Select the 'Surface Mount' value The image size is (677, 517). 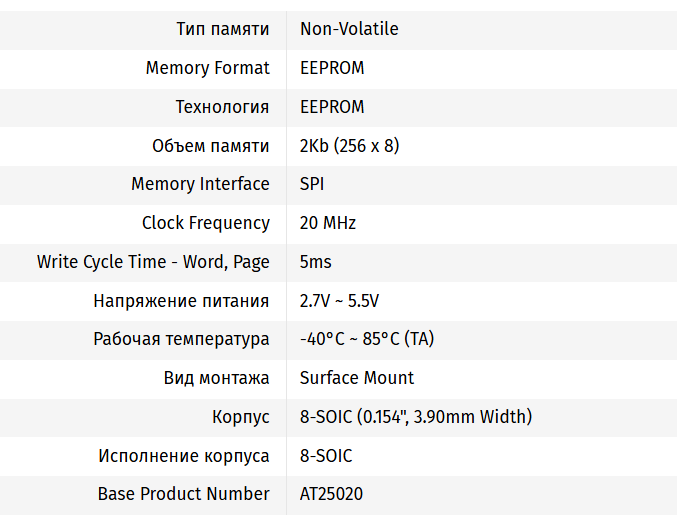pos(357,378)
